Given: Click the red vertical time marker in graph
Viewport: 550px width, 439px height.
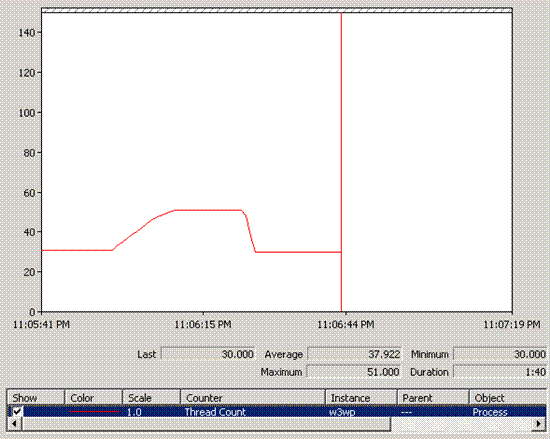Looking at the screenshot, I should [x=341, y=162].
